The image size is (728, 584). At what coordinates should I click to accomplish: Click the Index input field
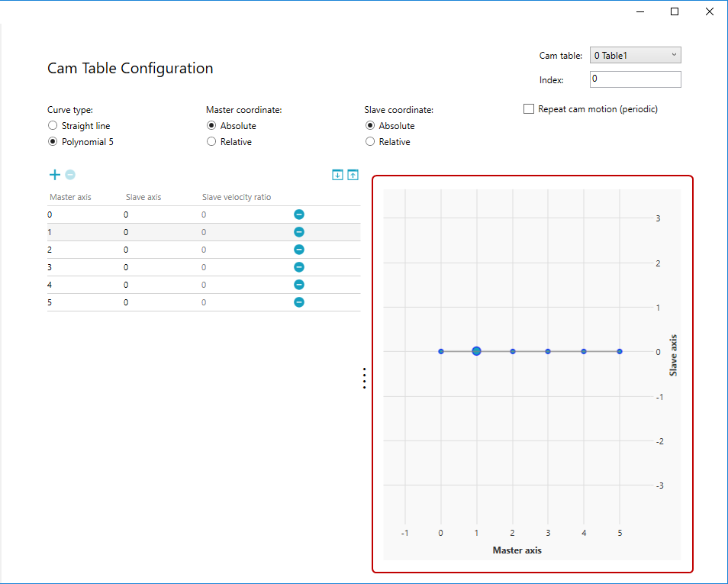635,79
